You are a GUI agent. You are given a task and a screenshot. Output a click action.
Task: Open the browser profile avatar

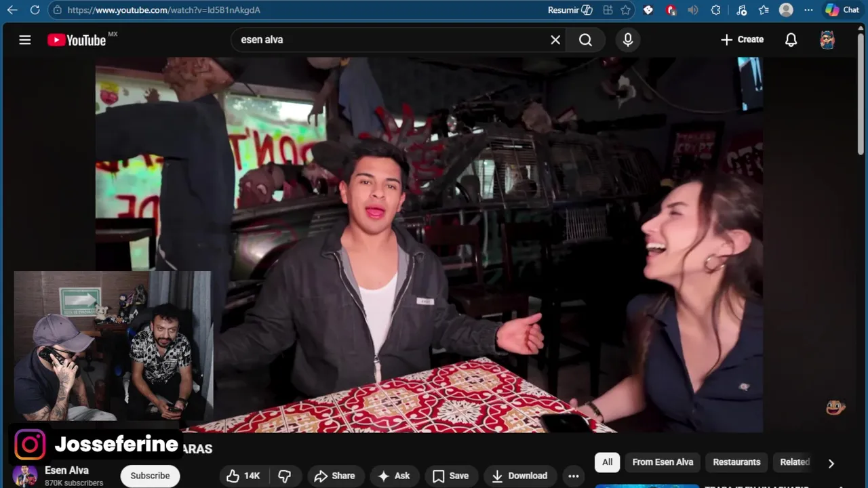[x=786, y=10]
